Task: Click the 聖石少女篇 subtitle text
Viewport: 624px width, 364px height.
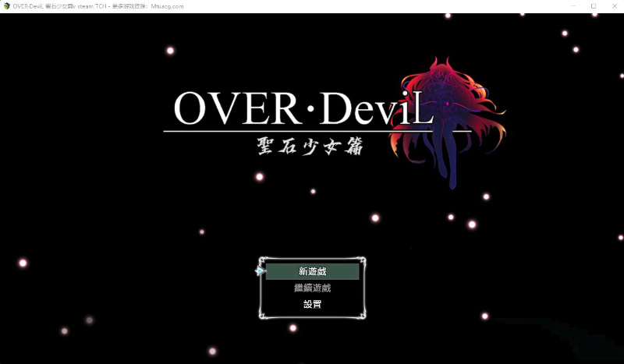Action: click(310, 146)
